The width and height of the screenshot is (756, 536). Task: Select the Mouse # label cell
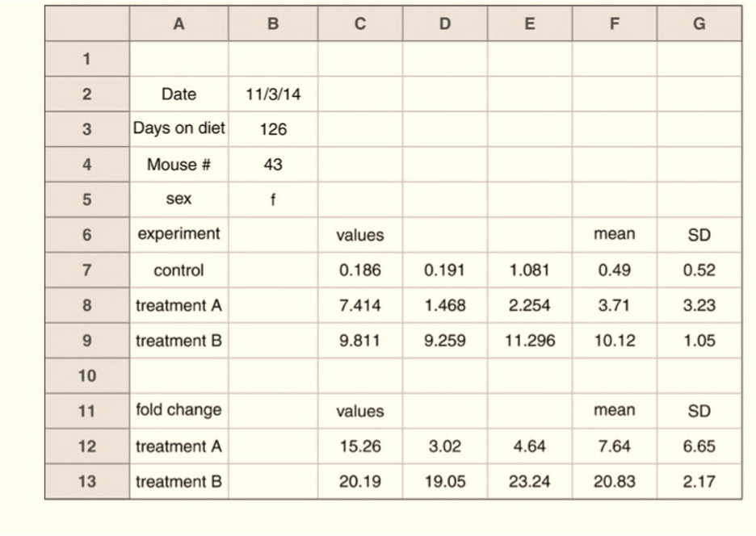pyautogui.click(x=178, y=165)
